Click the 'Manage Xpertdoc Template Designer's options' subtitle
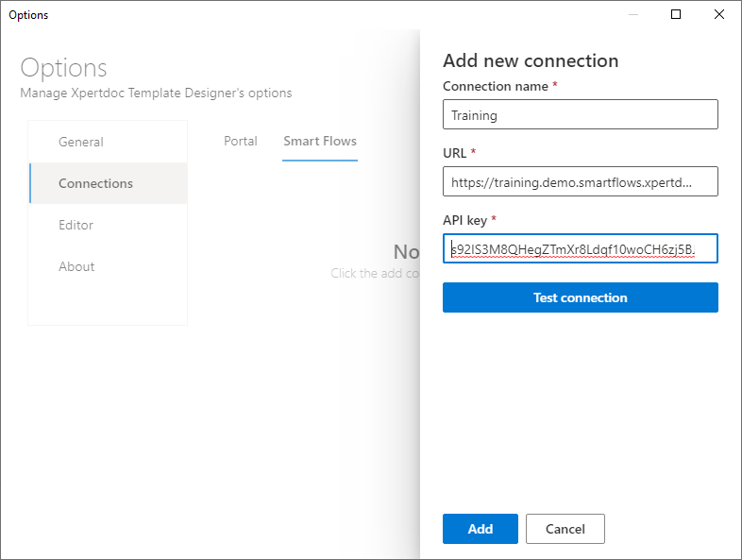The image size is (742, 560). click(x=156, y=93)
